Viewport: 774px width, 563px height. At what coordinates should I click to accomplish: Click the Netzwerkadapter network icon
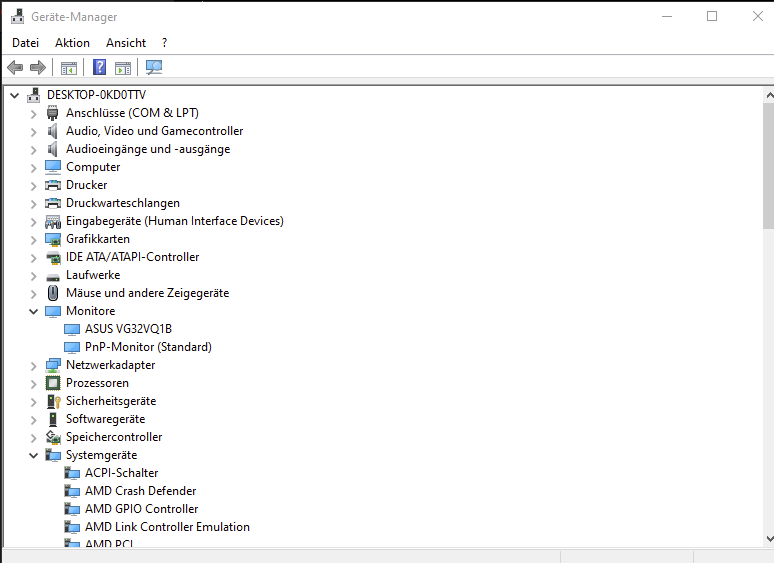pyautogui.click(x=53, y=365)
